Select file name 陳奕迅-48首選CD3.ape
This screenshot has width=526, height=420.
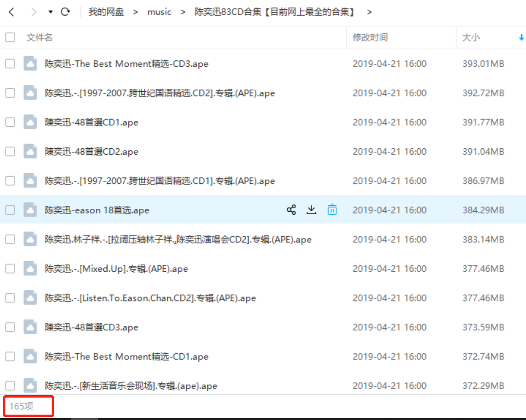pyautogui.click(x=91, y=327)
